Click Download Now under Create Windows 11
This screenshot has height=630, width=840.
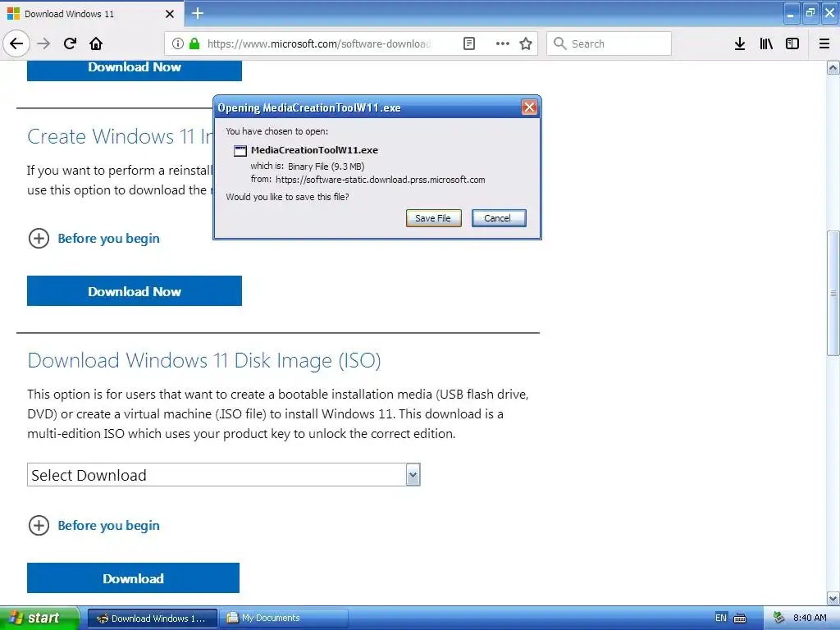click(135, 291)
